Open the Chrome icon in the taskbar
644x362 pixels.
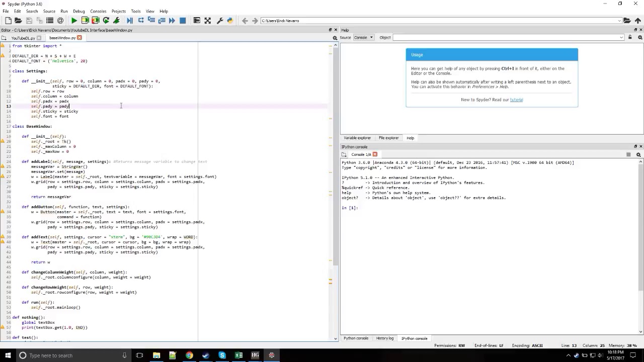(189, 355)
